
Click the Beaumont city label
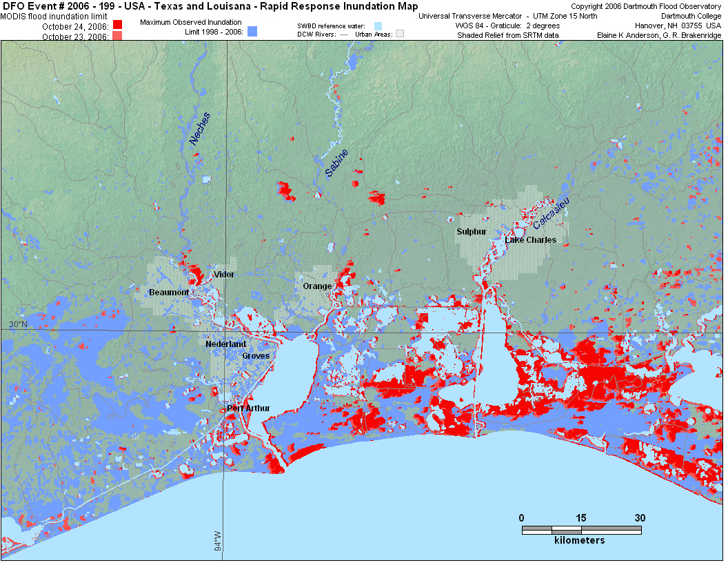[169, 293]
